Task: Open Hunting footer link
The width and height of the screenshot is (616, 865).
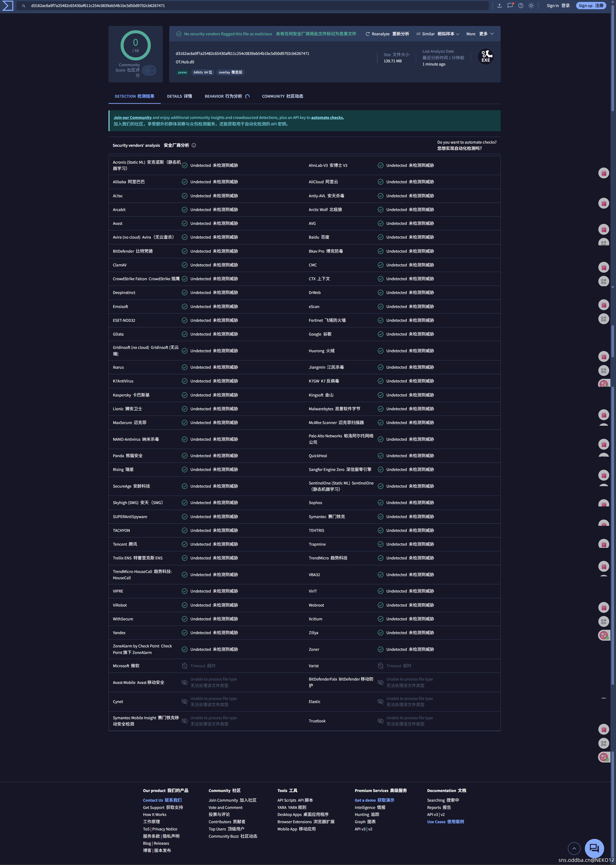Action: [367, 814]
